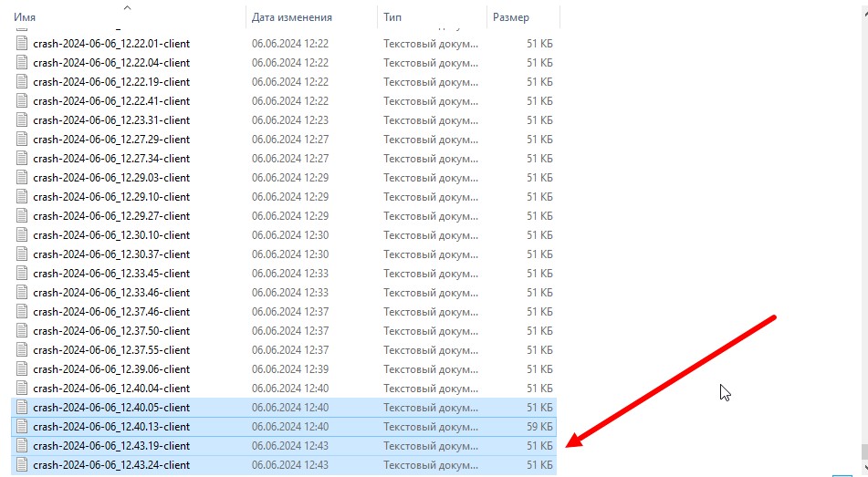868x477 pixels.
Task: Click file icon of crash-2024-06-06_12.37.46-client
Action: coord(23,312)
